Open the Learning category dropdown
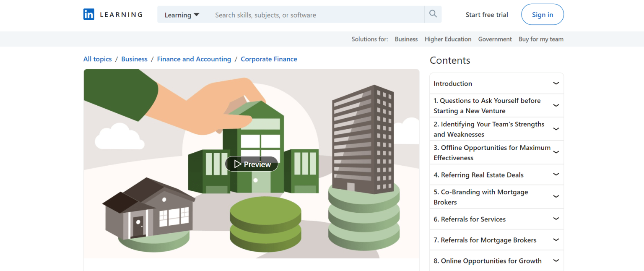Image resolution: width=644 pixels, height=271 pixels. tap(182, 14)
